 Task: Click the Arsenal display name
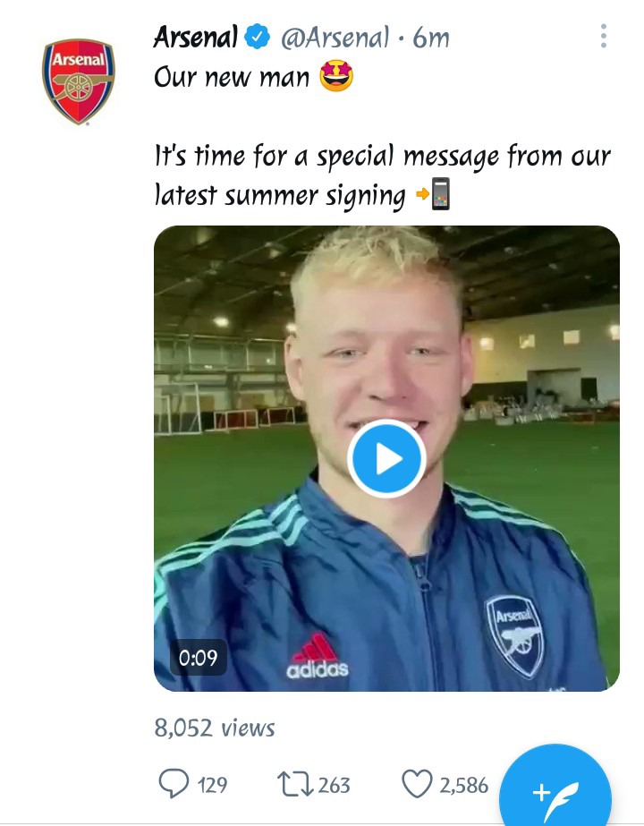[x=196, y=38]
